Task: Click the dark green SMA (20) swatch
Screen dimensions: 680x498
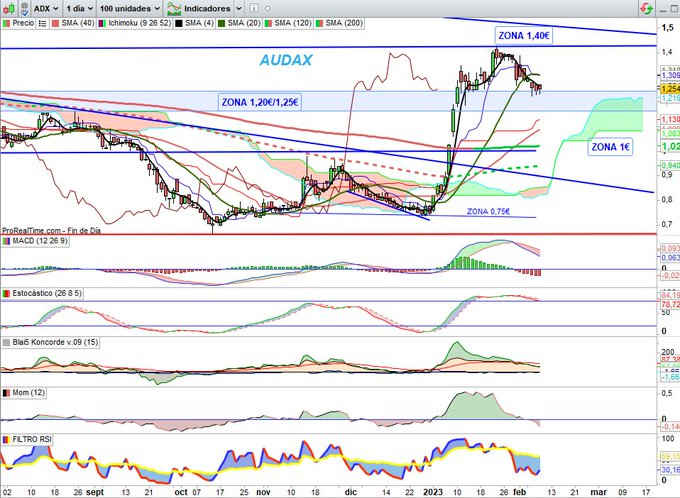Action: coord(221,23)
